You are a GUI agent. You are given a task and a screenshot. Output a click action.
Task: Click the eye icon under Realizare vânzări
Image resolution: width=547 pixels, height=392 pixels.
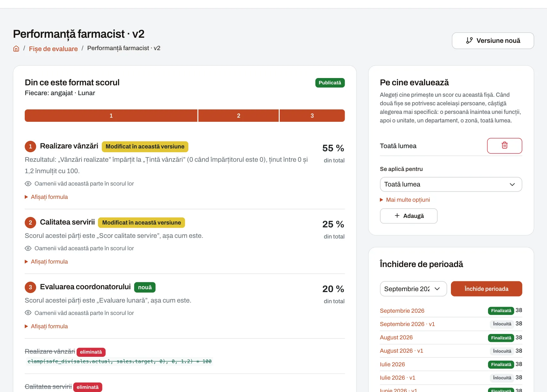click(28, 184)
